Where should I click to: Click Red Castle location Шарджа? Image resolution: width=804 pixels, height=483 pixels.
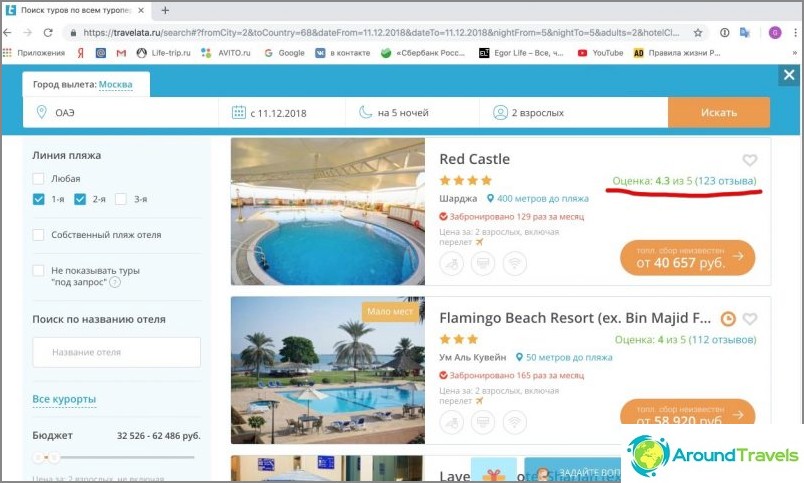pyautogui.click(x=458, y=198)
